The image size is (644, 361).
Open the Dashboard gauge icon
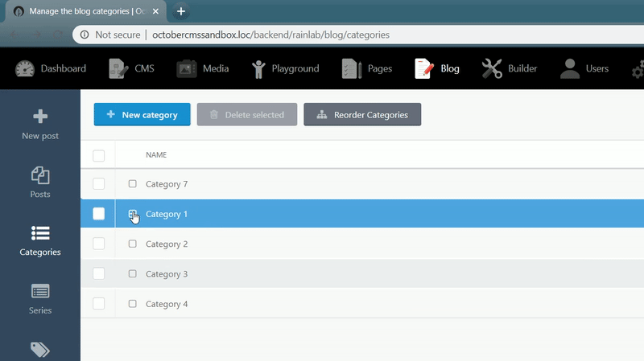pos(25,68)
